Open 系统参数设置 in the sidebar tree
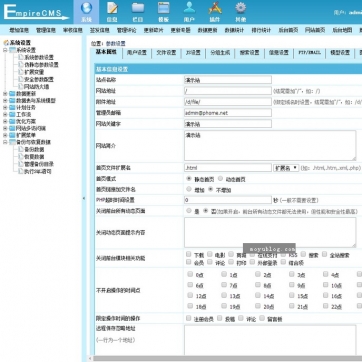This screenshot has height=362, width=362. (39, 57)
